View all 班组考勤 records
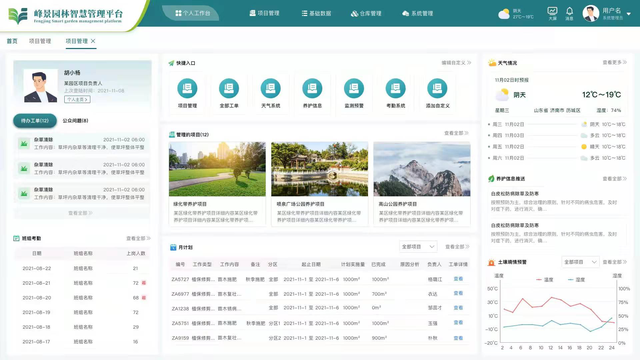The image size is (640, 360). click(138, 238)
